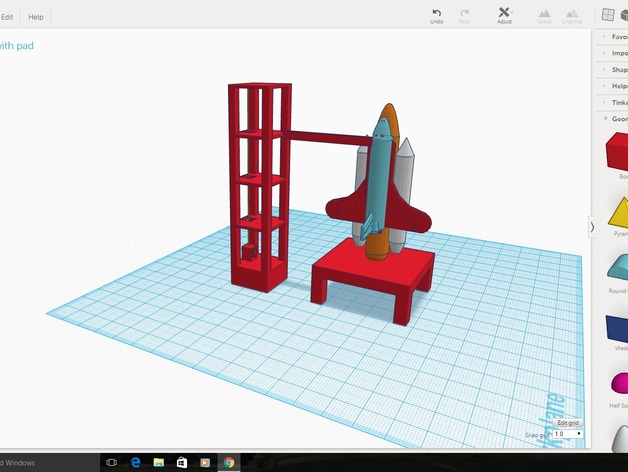Viewport: 628px width, 472px height.
Task: Select the red Box shape
Action: point(618,154)
